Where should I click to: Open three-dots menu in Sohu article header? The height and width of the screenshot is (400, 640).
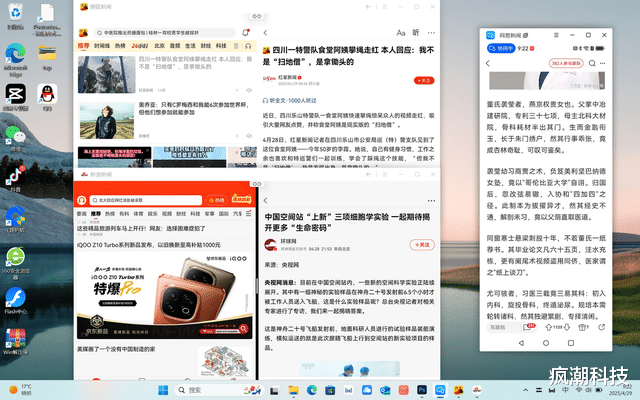point(431,33)
